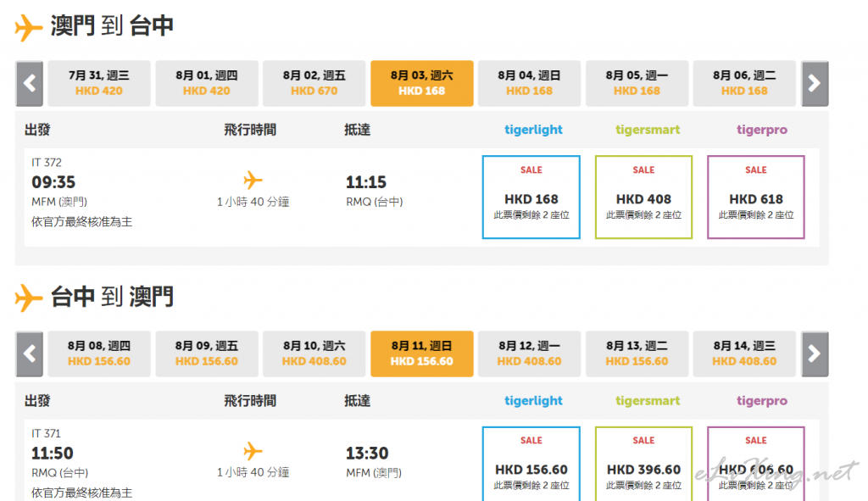The width and height of the screenshot is (868, 501).
Task: Click RMQ (台中) arrival airport in IT 372 row
Action: click(374, 202)
